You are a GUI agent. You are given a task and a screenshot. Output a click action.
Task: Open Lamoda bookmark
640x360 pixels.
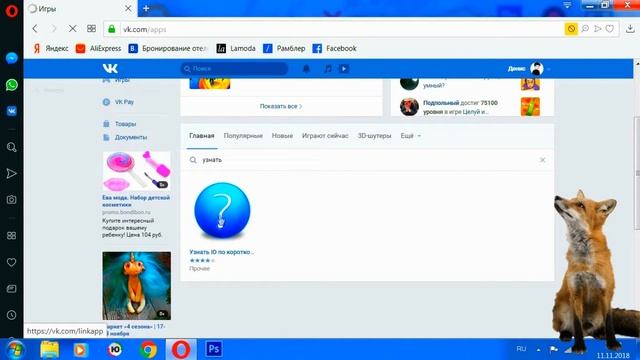(x=236, y=48)
